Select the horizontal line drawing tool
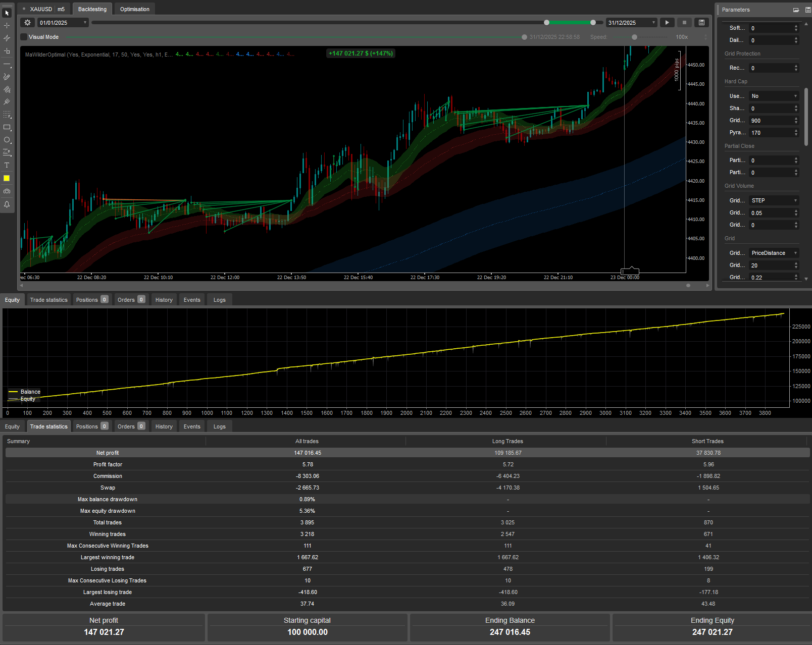 pos(7,65)
